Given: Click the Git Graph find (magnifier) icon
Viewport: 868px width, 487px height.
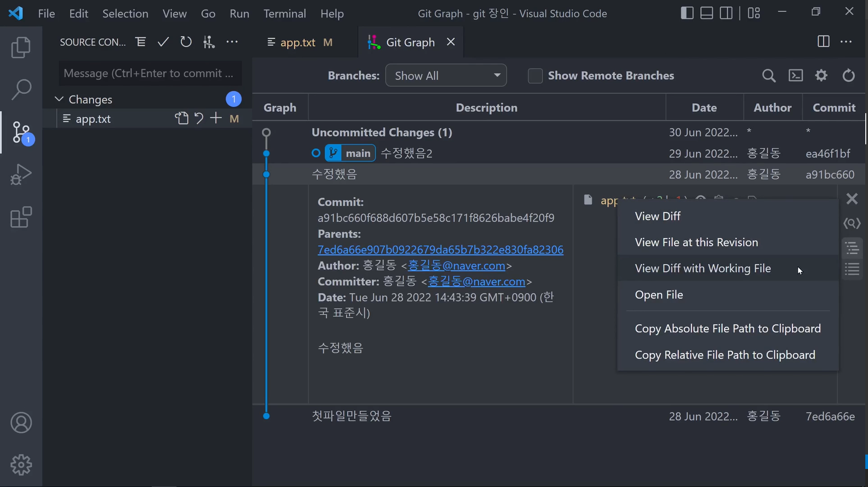Looking at the screenshot, I should tap(769, 76).
